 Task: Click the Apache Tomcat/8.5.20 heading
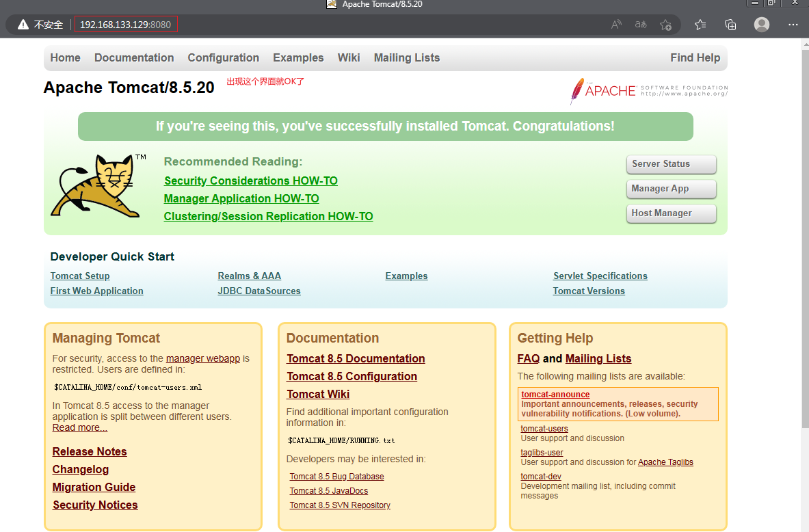[129, 88]
